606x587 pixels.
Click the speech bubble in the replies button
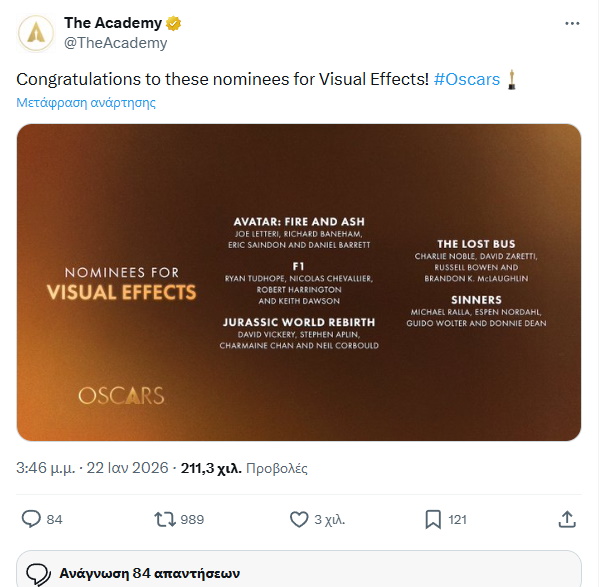(x=38, y=574)
